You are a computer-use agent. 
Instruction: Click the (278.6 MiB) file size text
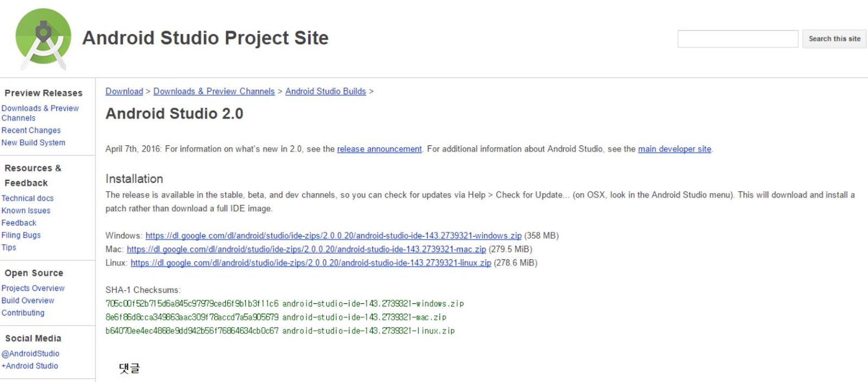(515, 263)
